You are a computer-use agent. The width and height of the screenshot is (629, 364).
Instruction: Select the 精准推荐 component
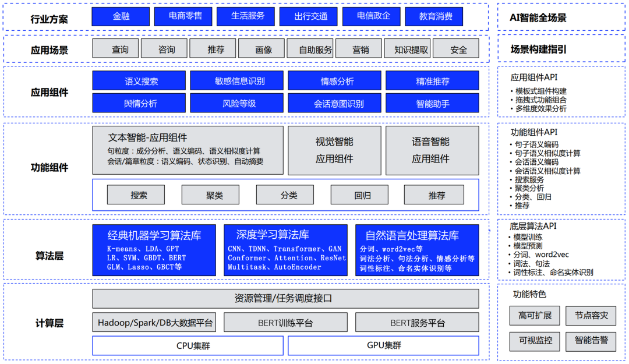click(432, 81)
